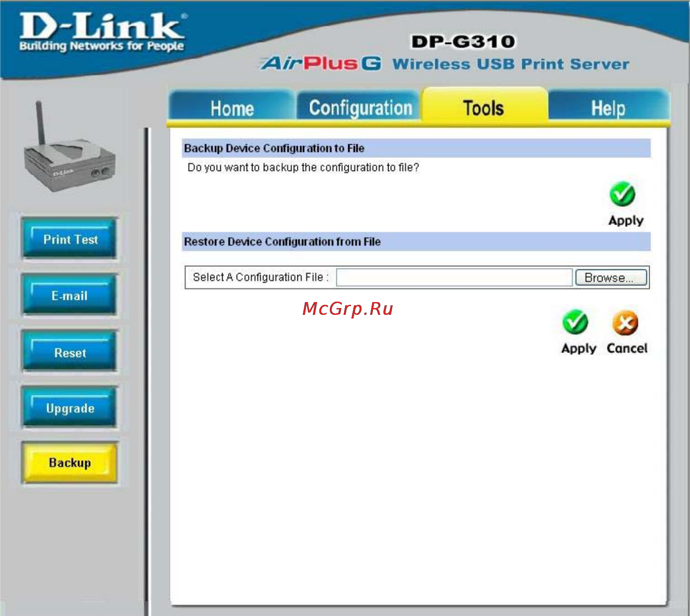Viewport: 690px width, 616px height.
Task: Open the Upgrade sidebar button
Action: pyautogui.click(x=70, y=407)
